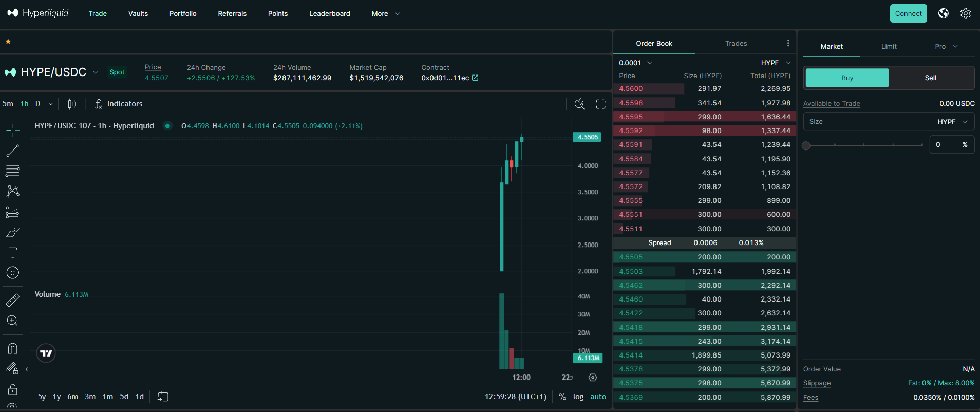Choose the Sell side toggle
The height and width of the screenshot is (412, 980).
pos(931,78)
